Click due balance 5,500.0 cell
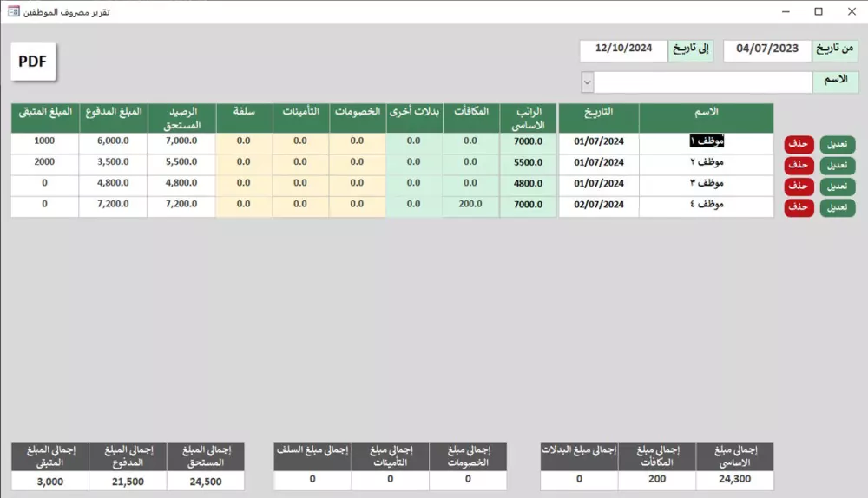Screen dimensions: 868x498 (x=181, y=163)
